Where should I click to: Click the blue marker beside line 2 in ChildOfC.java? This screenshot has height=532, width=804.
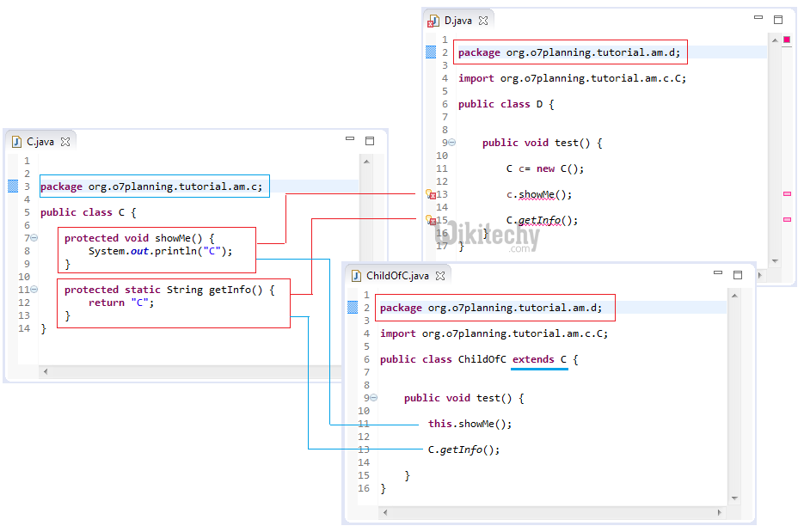(353, 308)
